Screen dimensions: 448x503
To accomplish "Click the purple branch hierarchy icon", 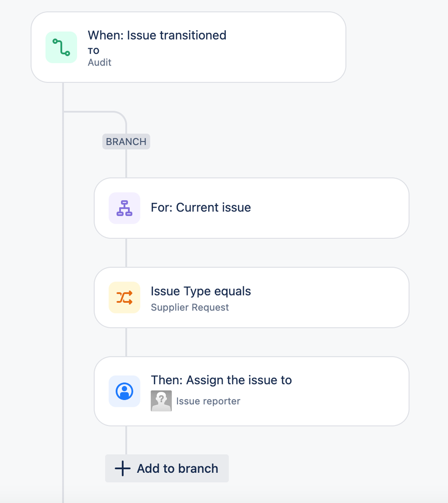I will [x=124, y=208].
